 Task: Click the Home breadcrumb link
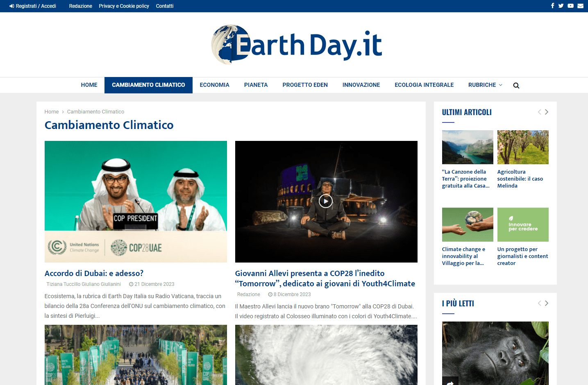[52, 111]
